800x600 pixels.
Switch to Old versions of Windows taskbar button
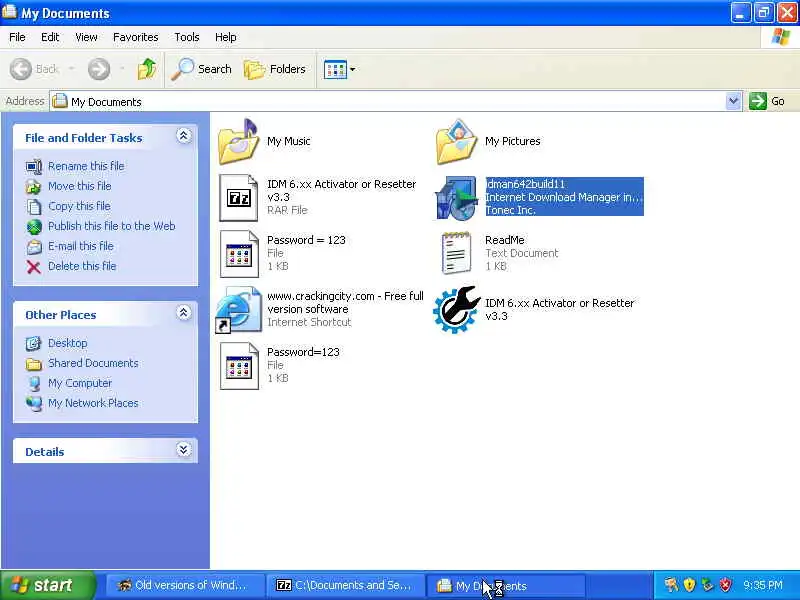(185, 585)
